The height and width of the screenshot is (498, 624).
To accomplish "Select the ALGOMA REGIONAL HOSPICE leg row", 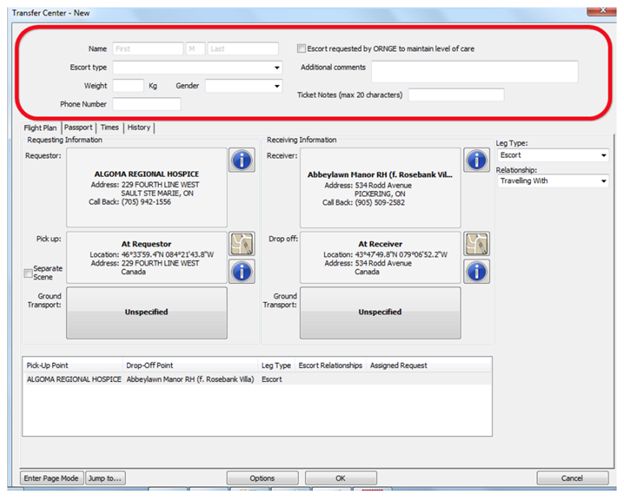I will [x=257, y=379].
